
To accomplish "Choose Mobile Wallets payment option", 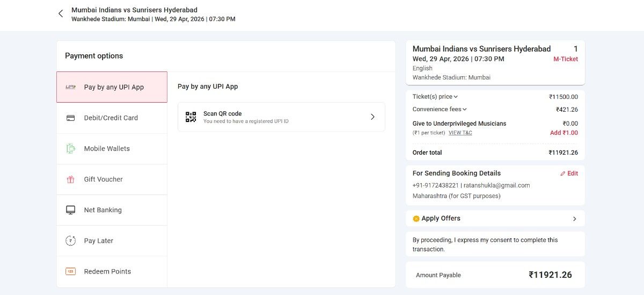I will tap(112, 149).
